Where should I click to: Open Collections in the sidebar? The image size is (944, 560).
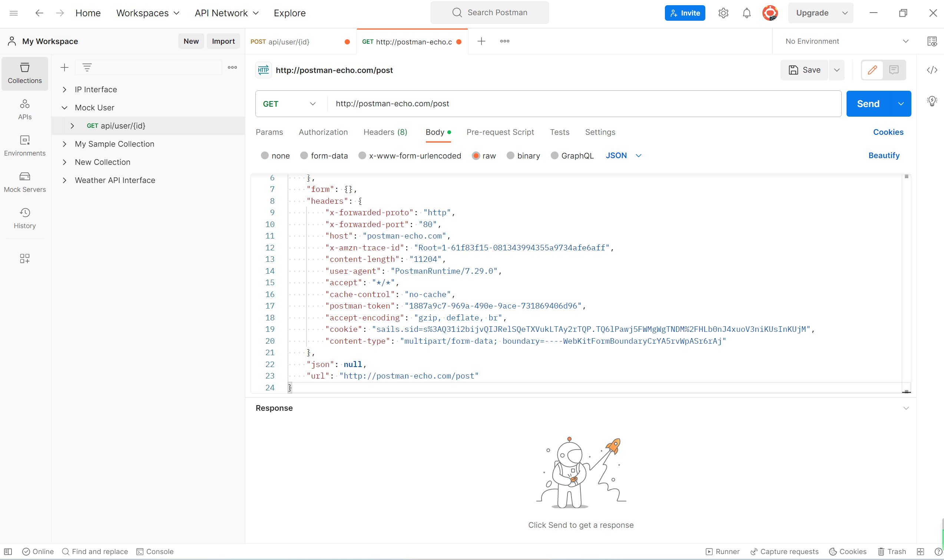(25, 73)
